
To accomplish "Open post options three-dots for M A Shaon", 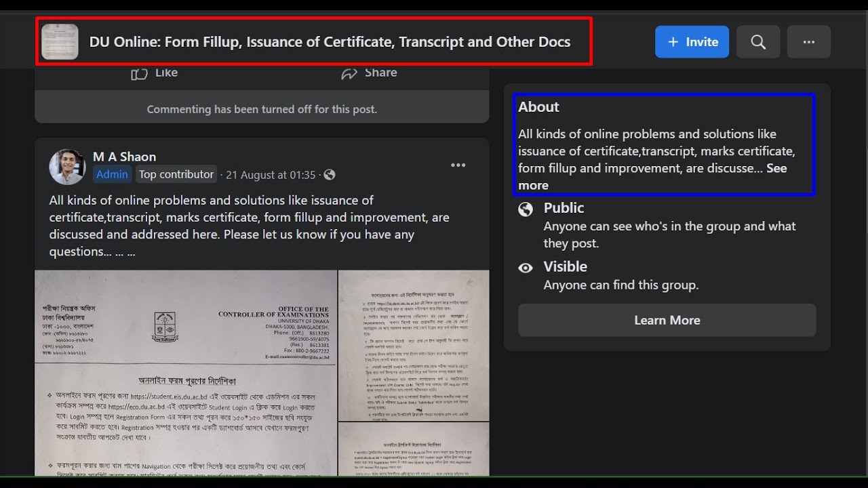I will pos(458,165).
